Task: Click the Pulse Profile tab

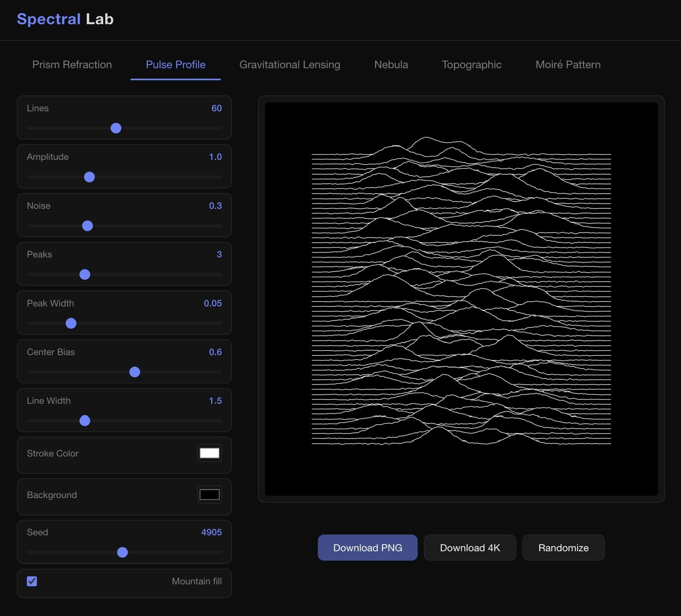Action: point(175,65)
